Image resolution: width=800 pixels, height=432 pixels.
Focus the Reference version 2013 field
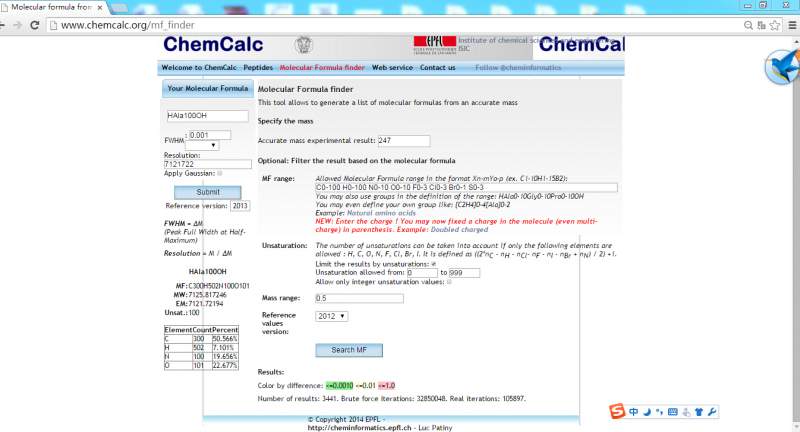tap(240, 206)
